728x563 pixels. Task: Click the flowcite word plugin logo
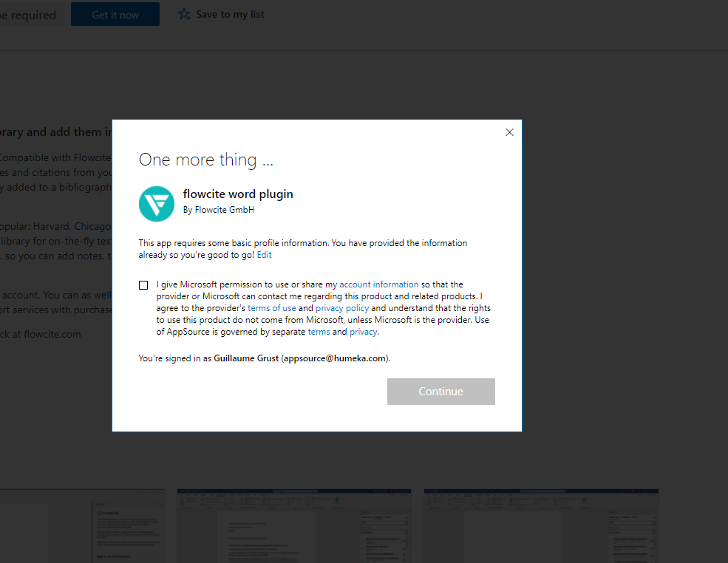[156, 204]
